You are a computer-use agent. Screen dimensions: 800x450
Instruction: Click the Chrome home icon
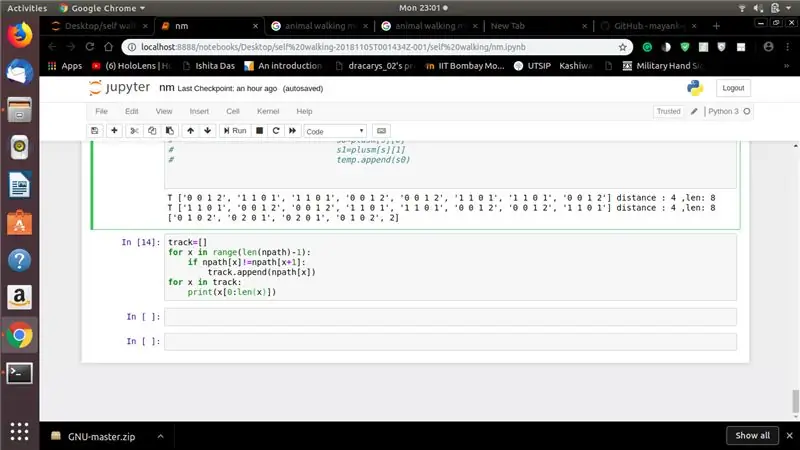[108, 47]
